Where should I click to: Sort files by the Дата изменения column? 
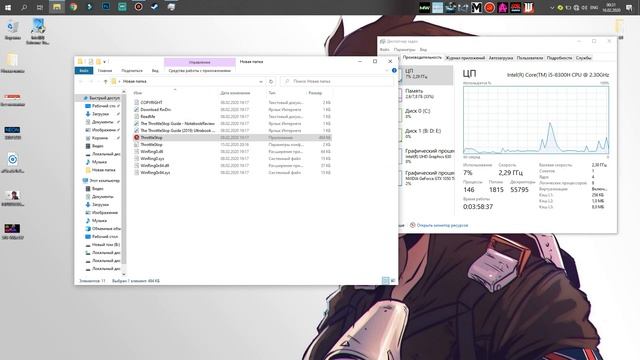point(235,93)
